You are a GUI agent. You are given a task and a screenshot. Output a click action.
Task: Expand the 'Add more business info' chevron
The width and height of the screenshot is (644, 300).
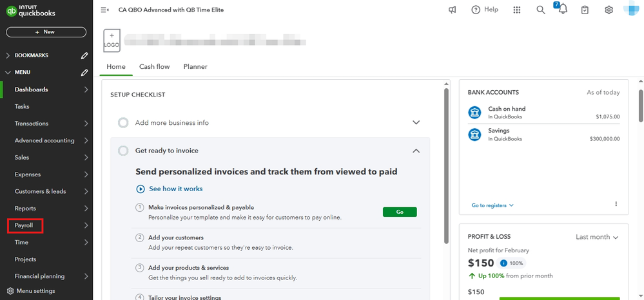[416, 122]
